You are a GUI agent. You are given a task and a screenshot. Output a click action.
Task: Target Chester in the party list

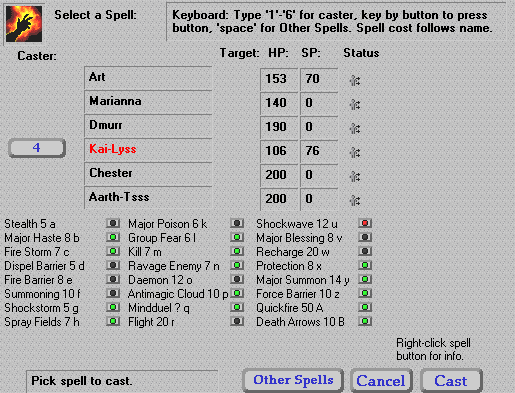(x=148, y=173)
